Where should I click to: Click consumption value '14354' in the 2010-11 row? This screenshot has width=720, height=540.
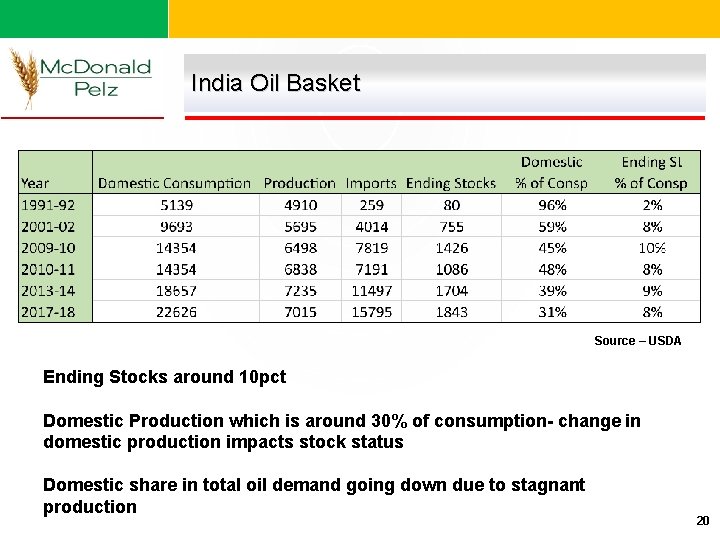(x=176, y=269)
